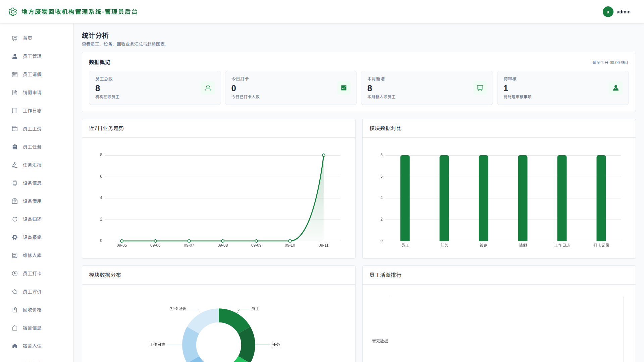Click the 打卡记录 bar in comparison chart
Viewport: 644px width, 362px height.
pyautogui.click(x=601, y=198)
